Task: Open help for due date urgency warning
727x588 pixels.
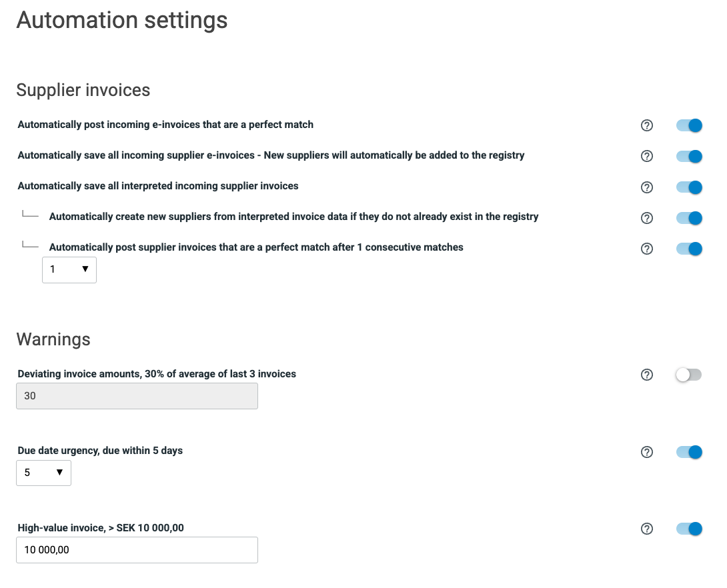Action: tap(646, 452)
